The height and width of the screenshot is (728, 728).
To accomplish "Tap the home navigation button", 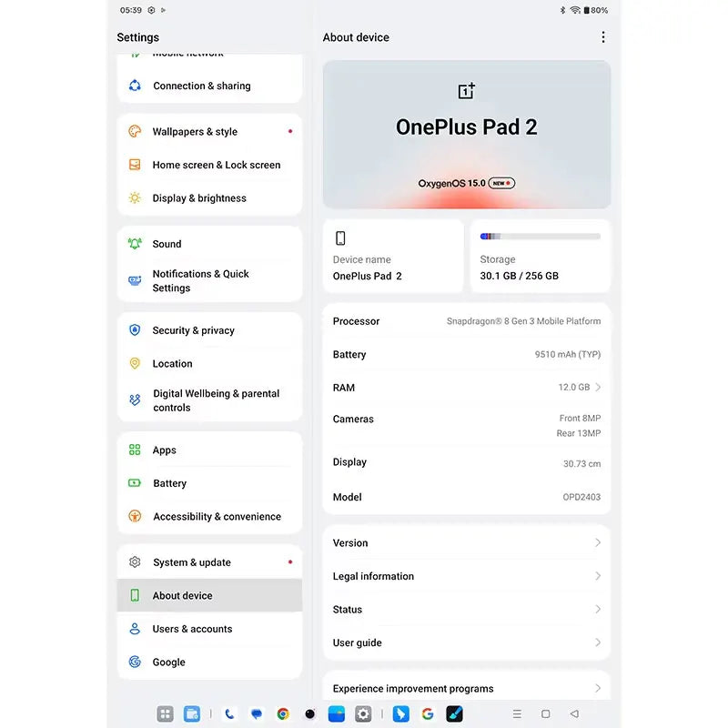I will tap(546, 713).
